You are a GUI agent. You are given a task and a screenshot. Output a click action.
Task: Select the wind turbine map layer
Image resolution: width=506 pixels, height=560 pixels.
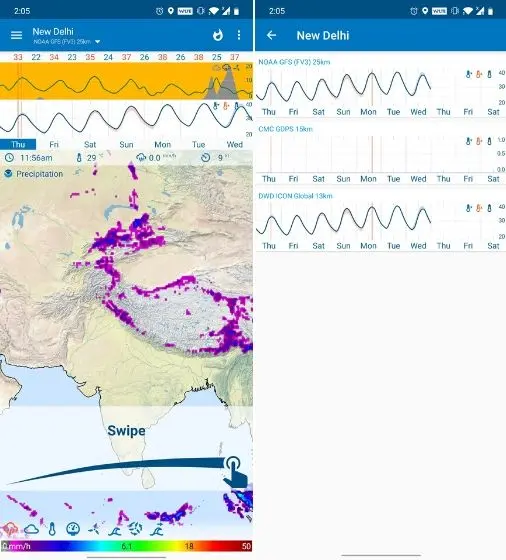tap(94, 529)
